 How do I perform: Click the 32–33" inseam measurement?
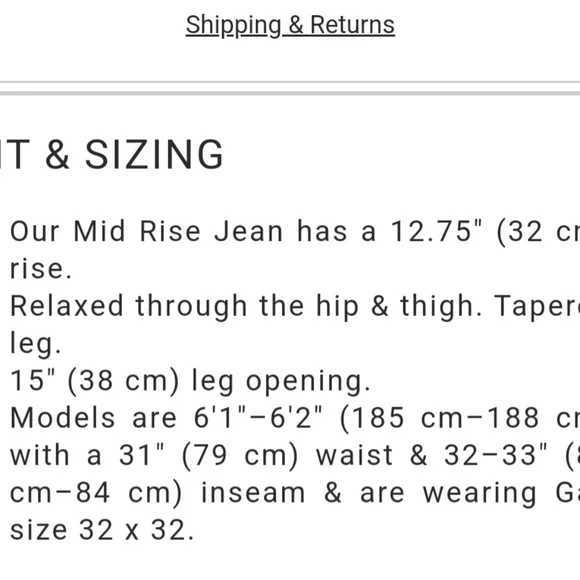(x=496, y=455)
